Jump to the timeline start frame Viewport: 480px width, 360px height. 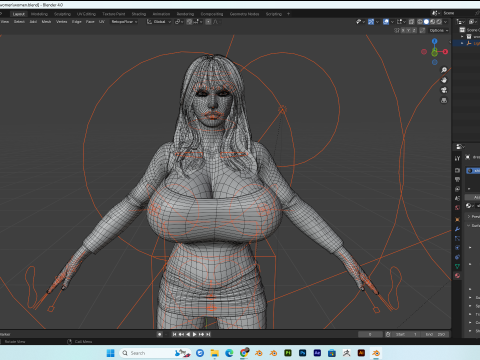point(174,334)
